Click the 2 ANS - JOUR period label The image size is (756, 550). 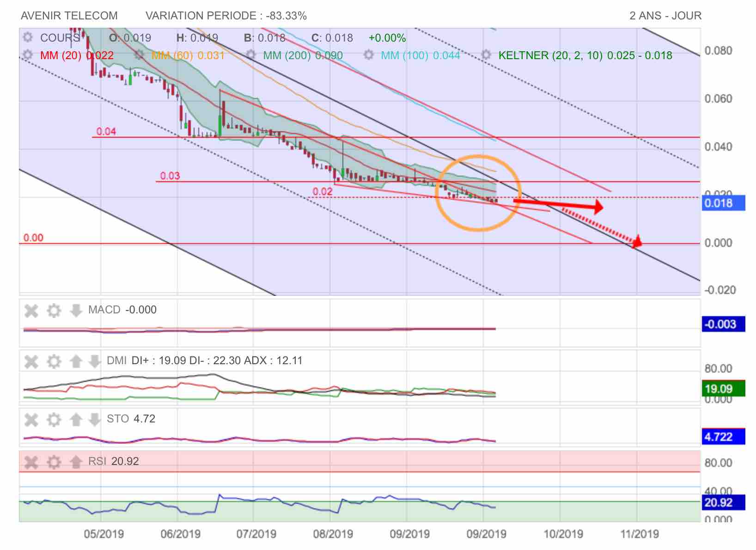click(x=665, y=16)
